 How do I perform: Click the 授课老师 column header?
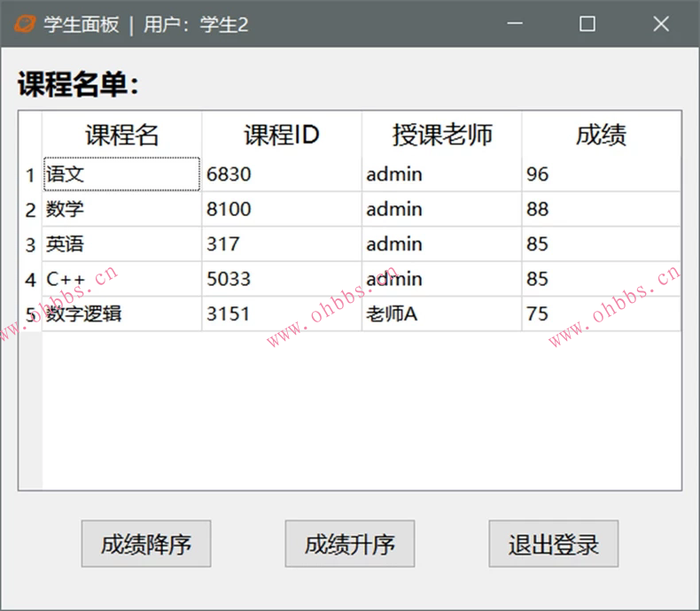tap(442, 135)
